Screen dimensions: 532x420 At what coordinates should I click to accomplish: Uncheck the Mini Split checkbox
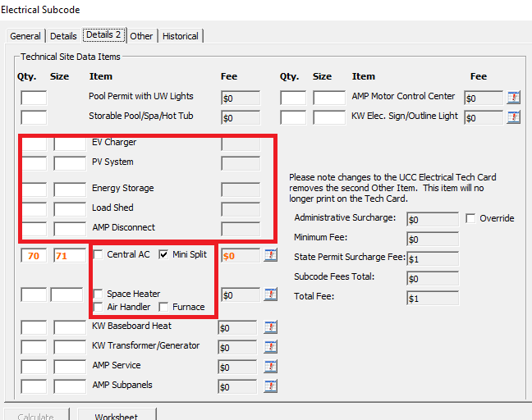click(163, 255)
